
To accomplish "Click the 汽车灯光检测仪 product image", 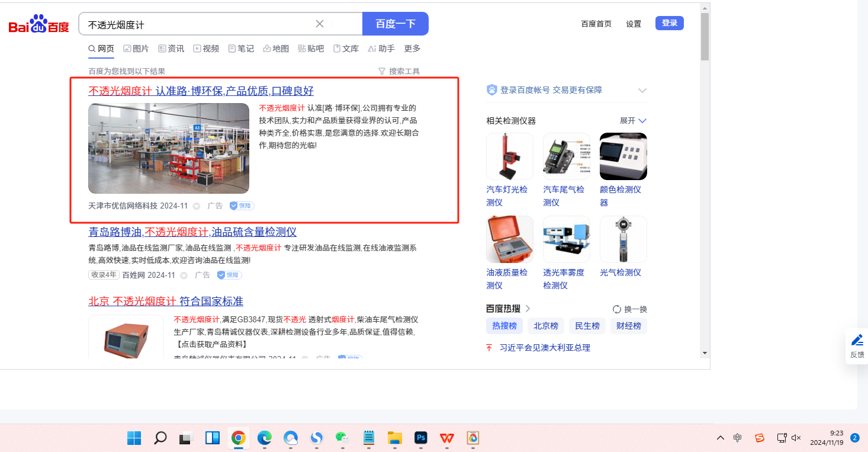I will (x=510, y=156).
